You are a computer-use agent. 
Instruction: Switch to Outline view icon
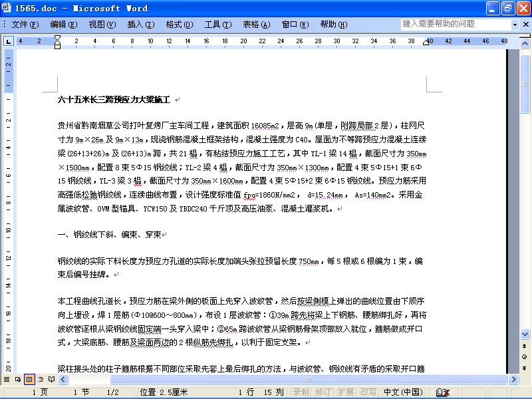[x=41, y=379]
